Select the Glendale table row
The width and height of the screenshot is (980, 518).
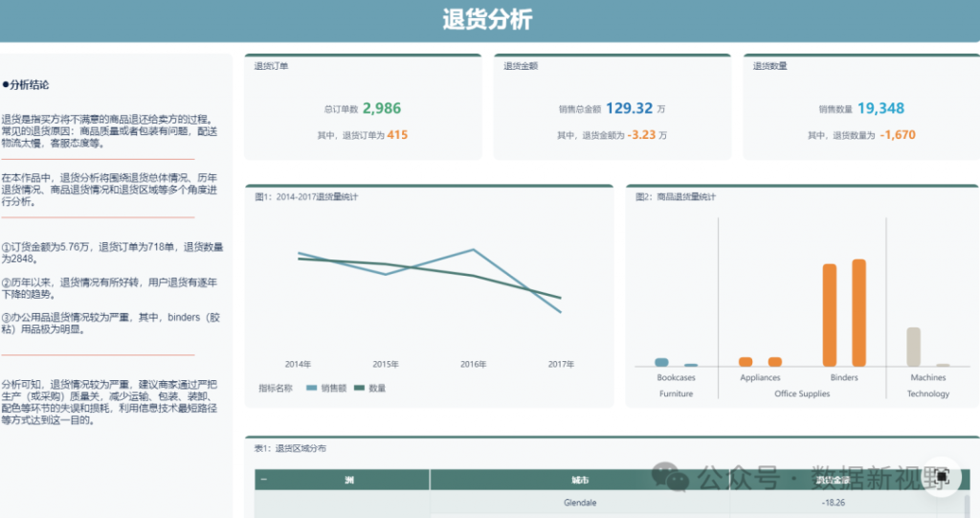click(x=579, y=503)
